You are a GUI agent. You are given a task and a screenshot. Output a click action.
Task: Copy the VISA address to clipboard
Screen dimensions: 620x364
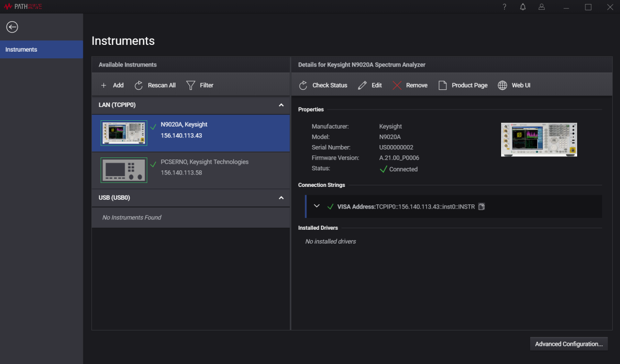pos(482,207)
